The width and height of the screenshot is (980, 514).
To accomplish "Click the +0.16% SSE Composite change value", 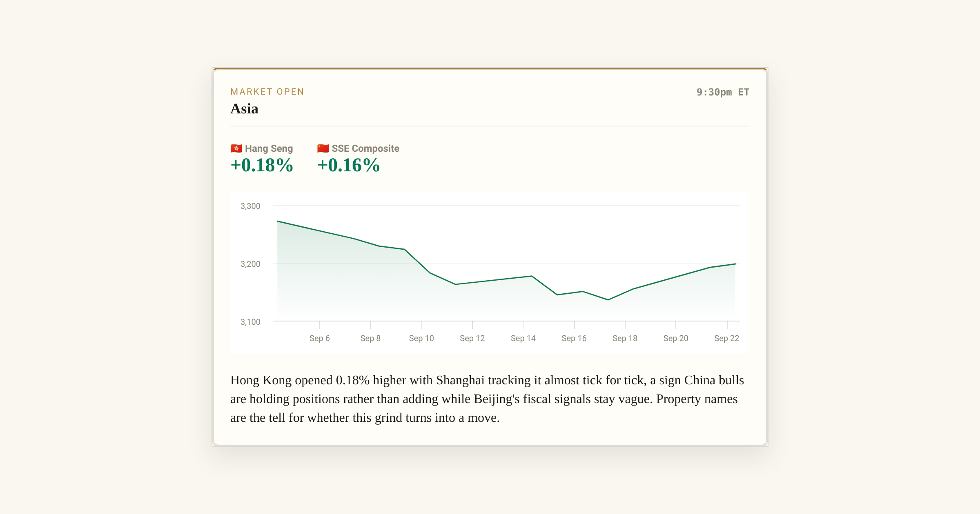I will point(349,165).
